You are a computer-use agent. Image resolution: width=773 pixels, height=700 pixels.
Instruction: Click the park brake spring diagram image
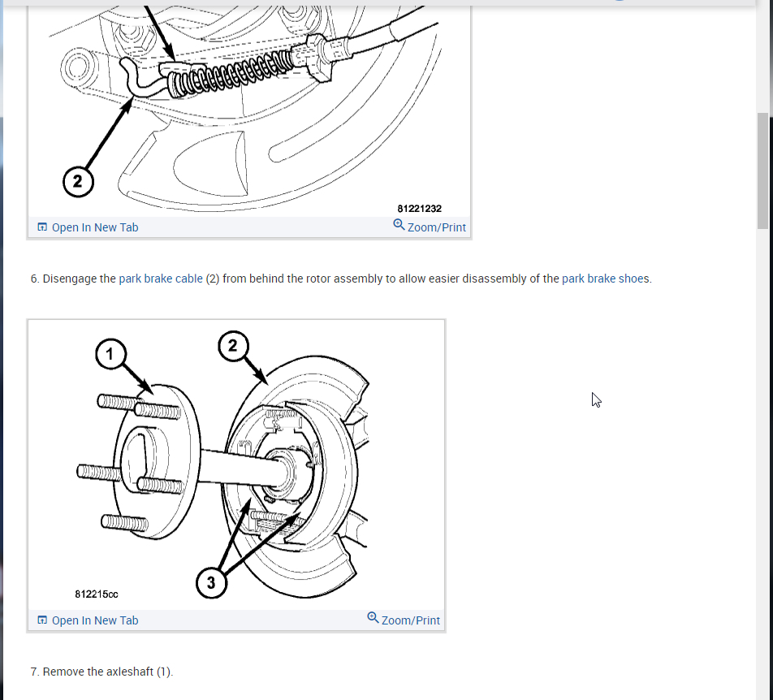click(x=249, y=111)
